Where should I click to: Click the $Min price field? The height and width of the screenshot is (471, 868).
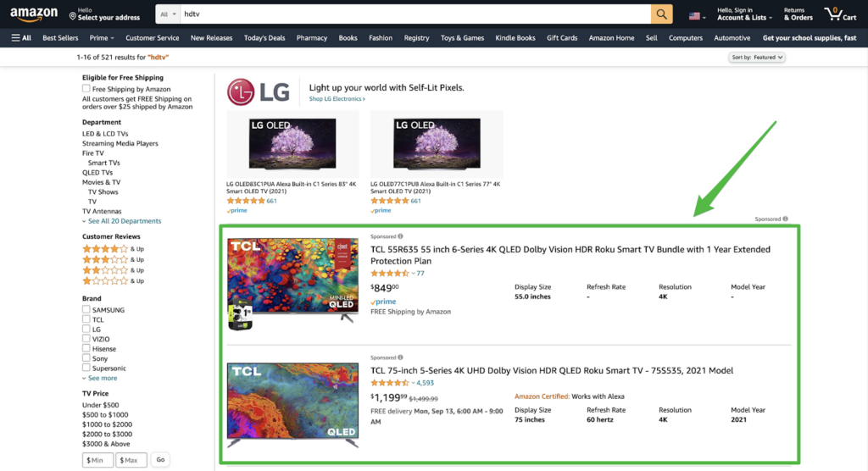(97, 460)
